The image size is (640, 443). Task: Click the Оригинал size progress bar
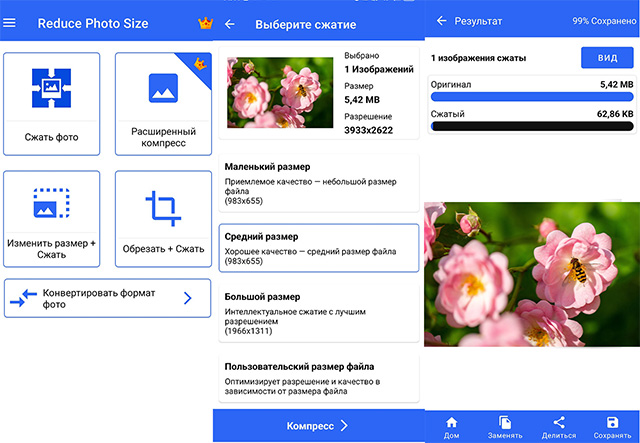[x=532, y=97]
